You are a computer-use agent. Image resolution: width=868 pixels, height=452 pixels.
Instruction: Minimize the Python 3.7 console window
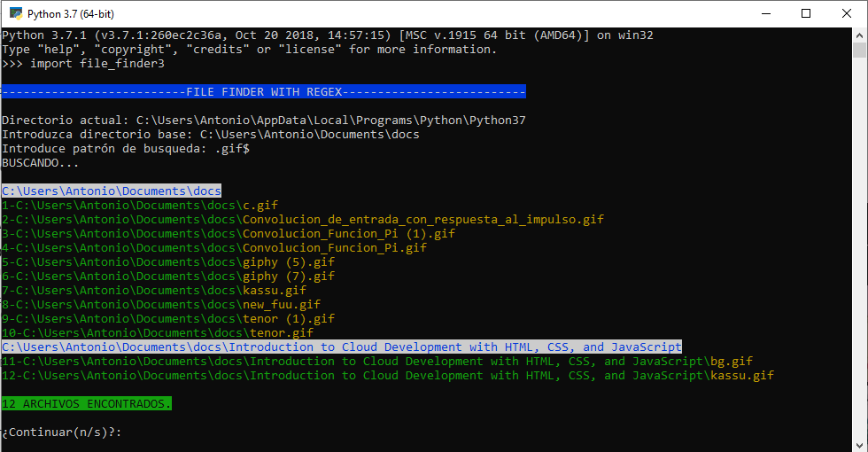(x=766, y=13)
